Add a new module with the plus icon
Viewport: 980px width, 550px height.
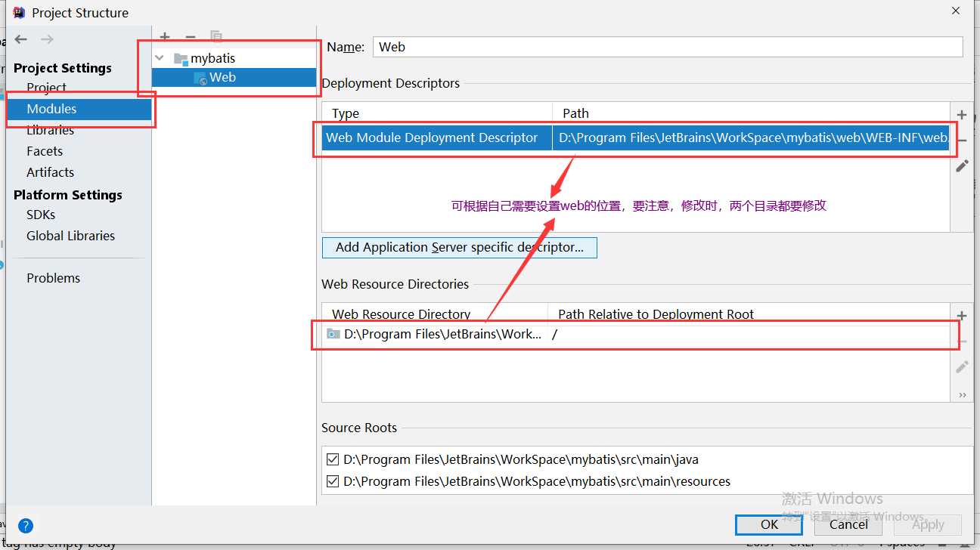tap(166, 37)
